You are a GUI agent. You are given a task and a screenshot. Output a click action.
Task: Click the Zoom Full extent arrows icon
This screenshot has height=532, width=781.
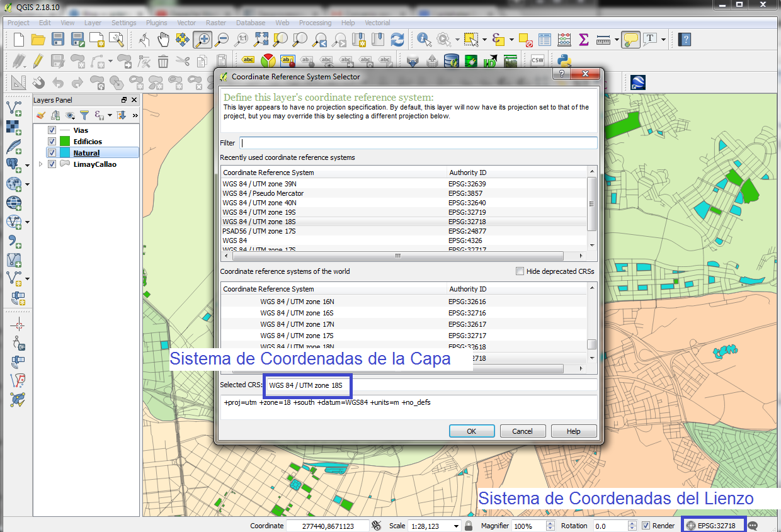tap(261, 40)
